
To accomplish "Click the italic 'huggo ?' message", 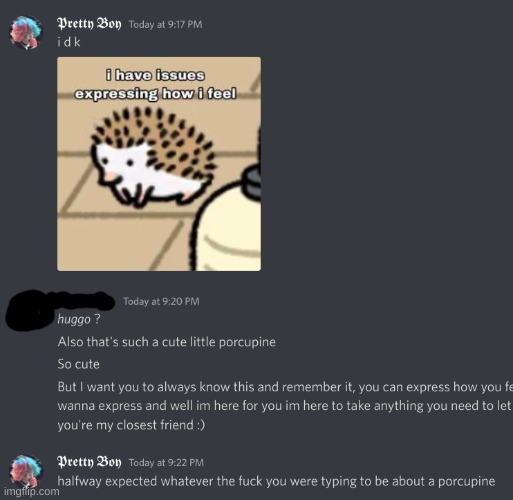I will tap(79, 319).
